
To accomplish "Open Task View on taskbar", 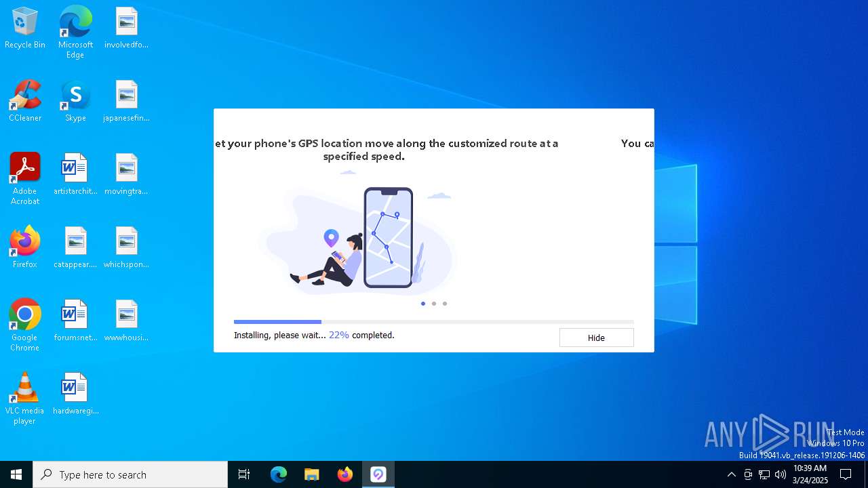I will pyautogui.click(x=244, y=474).
